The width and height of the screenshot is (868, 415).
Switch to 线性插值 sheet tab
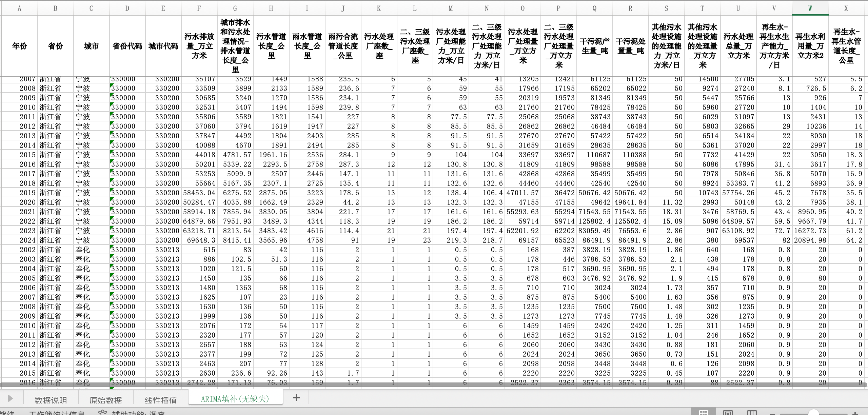(160, 400)
